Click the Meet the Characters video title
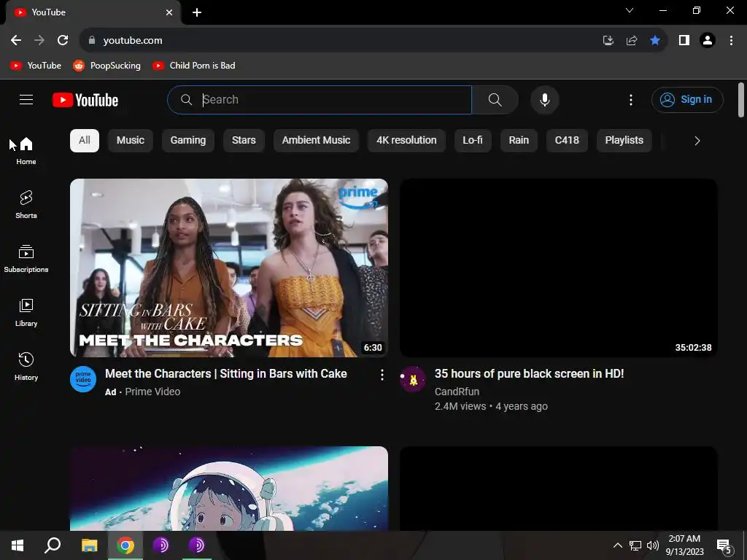 226,374
